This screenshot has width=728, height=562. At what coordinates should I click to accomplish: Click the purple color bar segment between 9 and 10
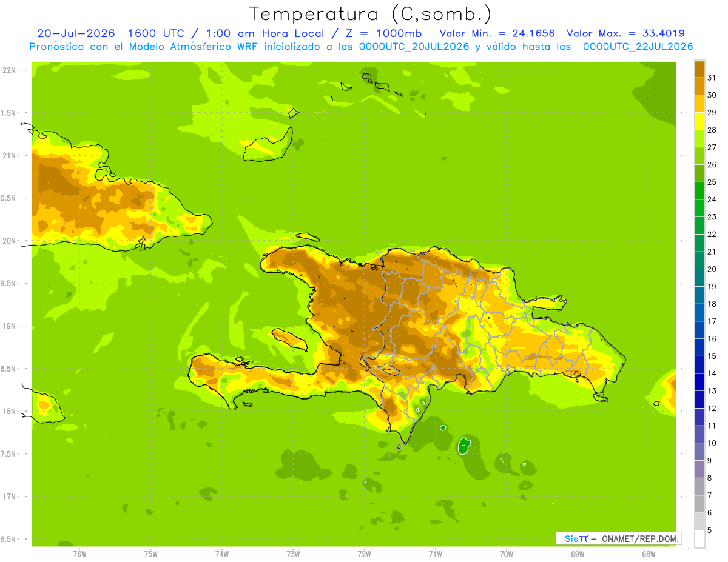[699, 452]
